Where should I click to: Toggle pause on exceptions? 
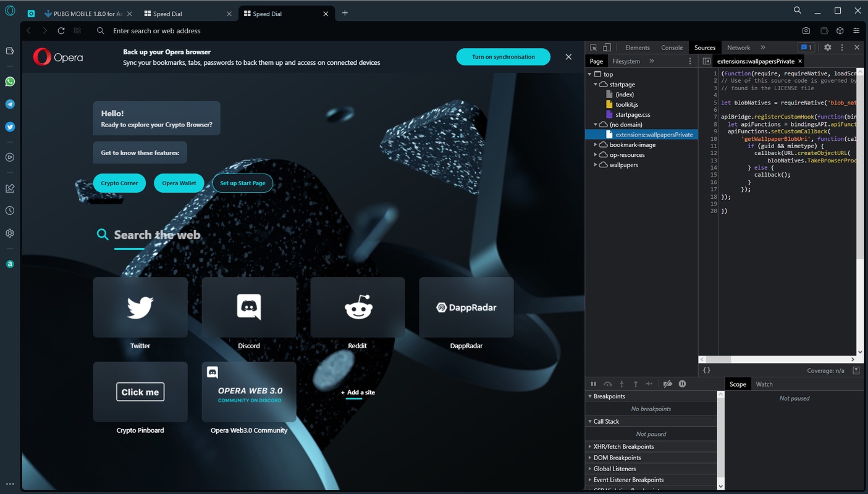click(x=682, y=384)
